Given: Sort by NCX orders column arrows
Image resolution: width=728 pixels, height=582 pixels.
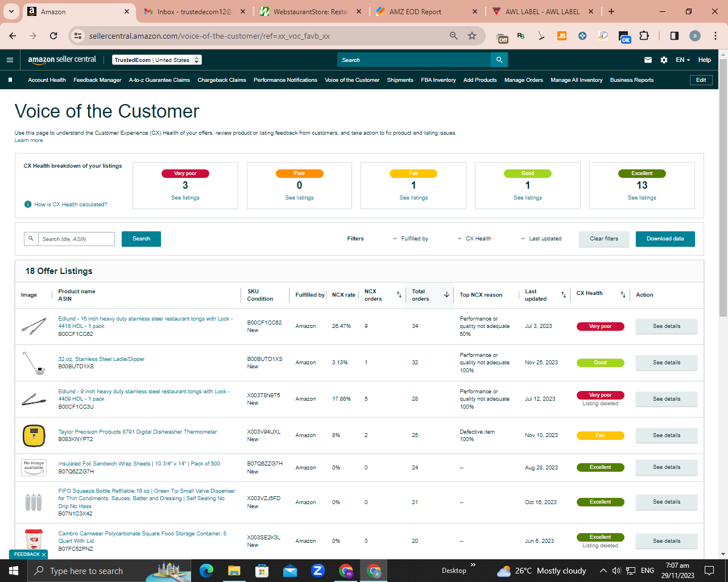Looking at the screenshot, I should tap(399, 294).
